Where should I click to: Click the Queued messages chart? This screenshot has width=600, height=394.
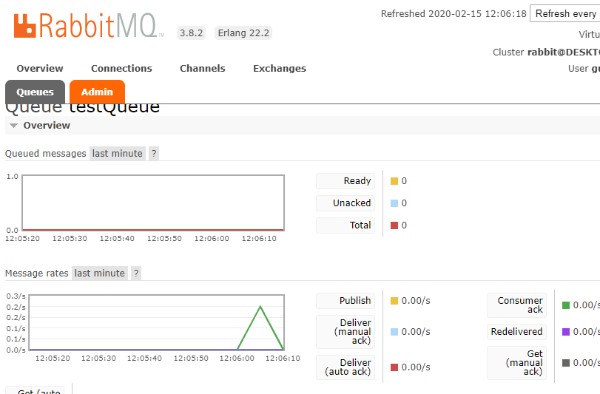click(153, 203)
